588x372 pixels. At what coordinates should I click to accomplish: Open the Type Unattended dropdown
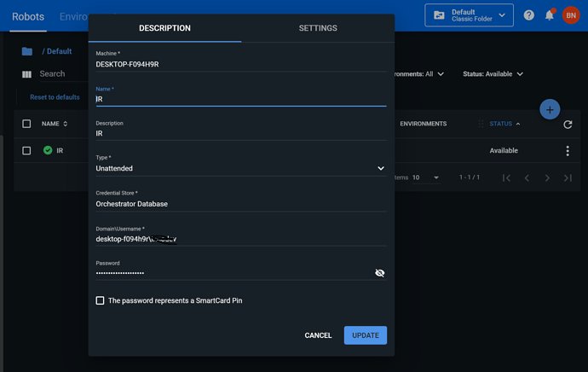click(241, 169)
